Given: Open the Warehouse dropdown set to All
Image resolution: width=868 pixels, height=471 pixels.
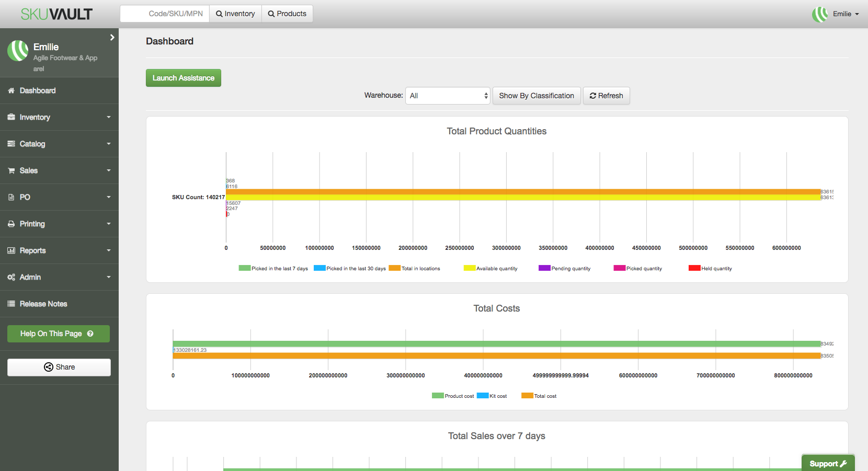Looking at the screenshot, I should (x=448, y=96).
